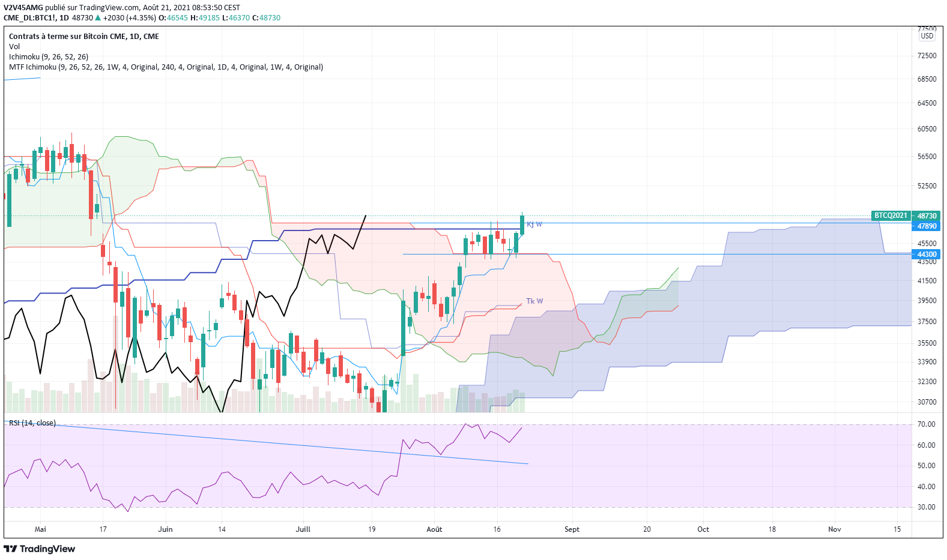Click the "Juin" label on the time axis
Image resolution: width=947 pixels, height=560 pixels.
pyautogui.click(x=165, y=529)
